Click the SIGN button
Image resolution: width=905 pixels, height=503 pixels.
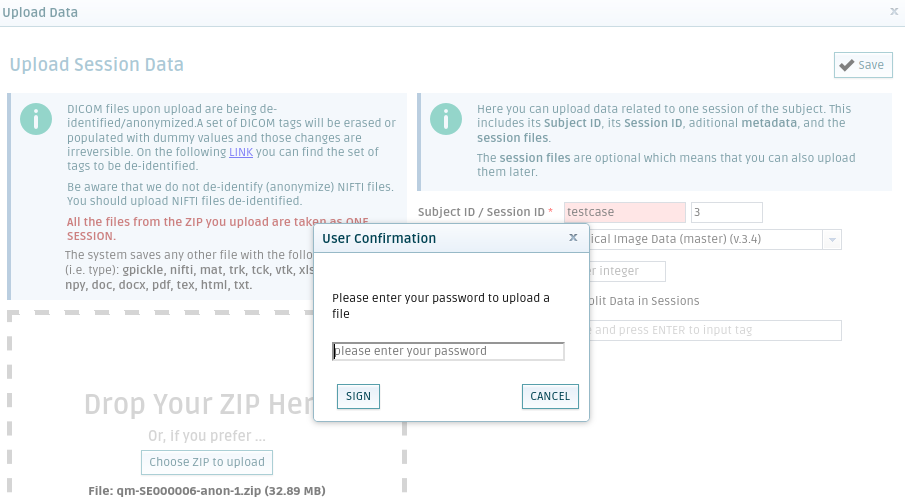(x=358, y=396)
